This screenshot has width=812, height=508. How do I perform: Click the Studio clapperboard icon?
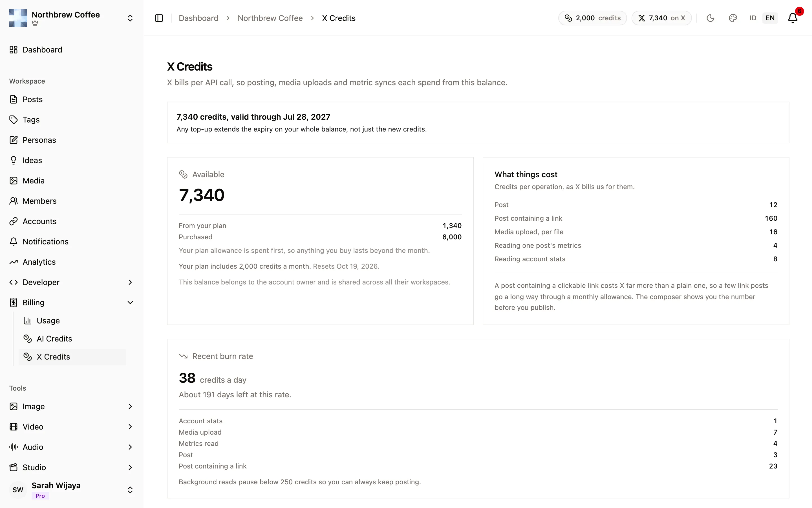pyautogui.click(x=14, y=467)
